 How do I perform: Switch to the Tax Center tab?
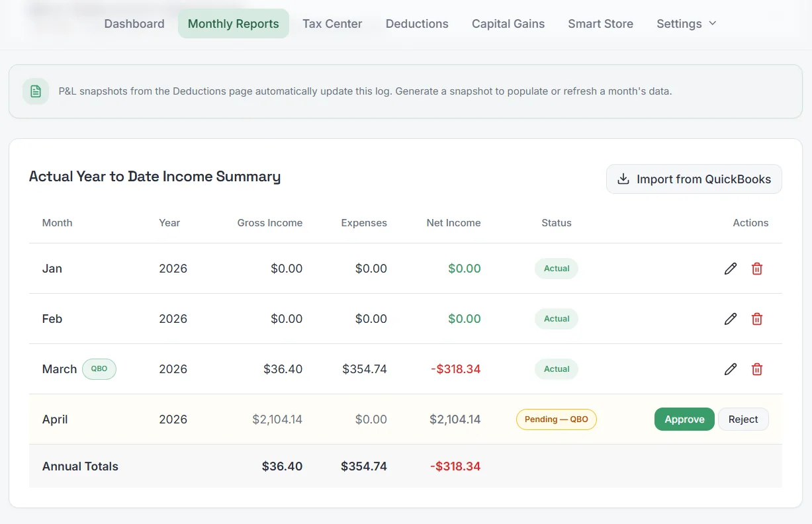(x=332, y=24)
